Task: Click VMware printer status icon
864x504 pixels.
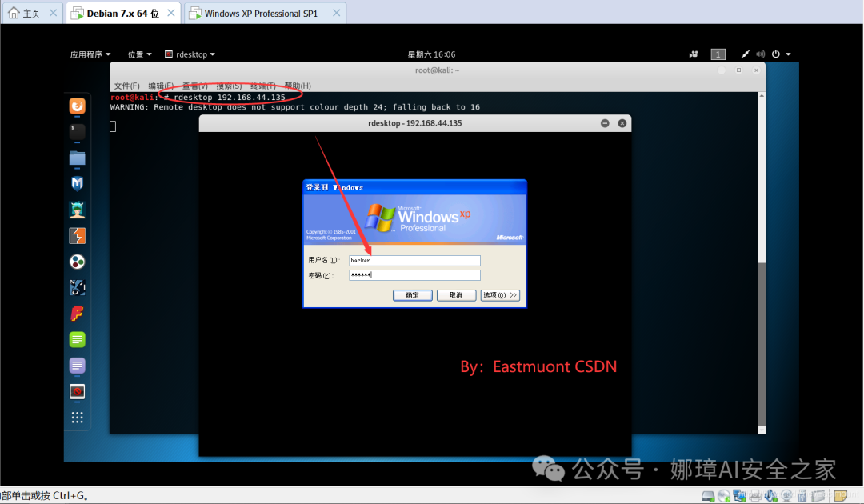Action: [x=755, y=496]
